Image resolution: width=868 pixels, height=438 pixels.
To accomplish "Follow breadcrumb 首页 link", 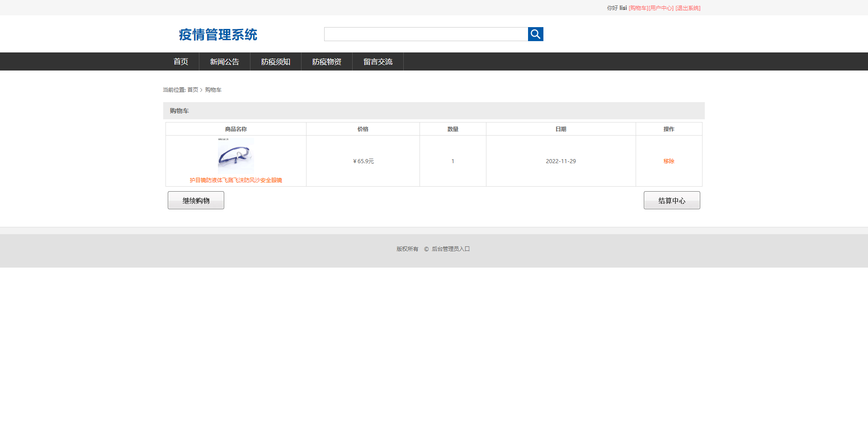I will [x=193, y=90].
